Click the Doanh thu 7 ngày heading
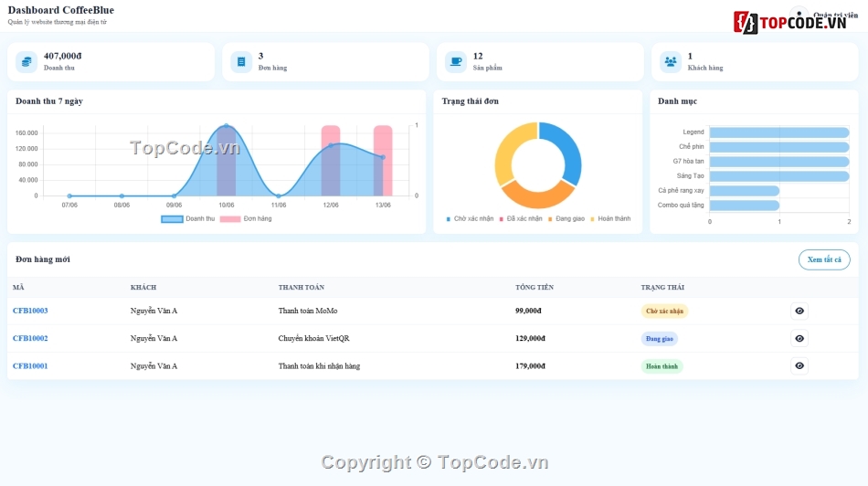The image size is (868, 486). (49, 101)
